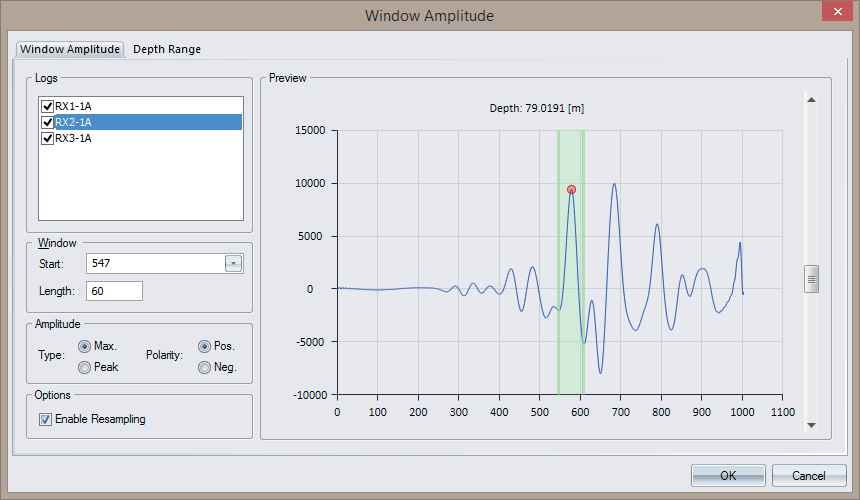Choose the Peak amplitude type
Screen dimensions: 860x500
click(x=84, y=367)
